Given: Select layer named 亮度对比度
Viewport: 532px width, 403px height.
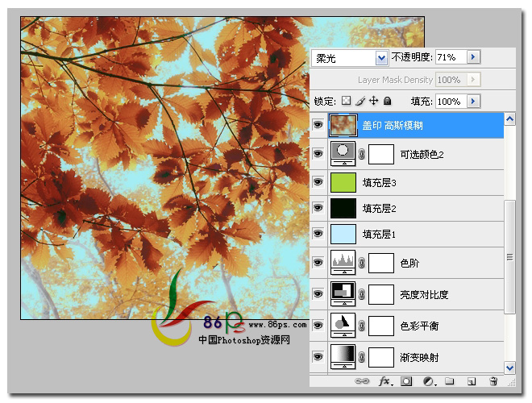Looking at the screenshot, I should (424, 294).
